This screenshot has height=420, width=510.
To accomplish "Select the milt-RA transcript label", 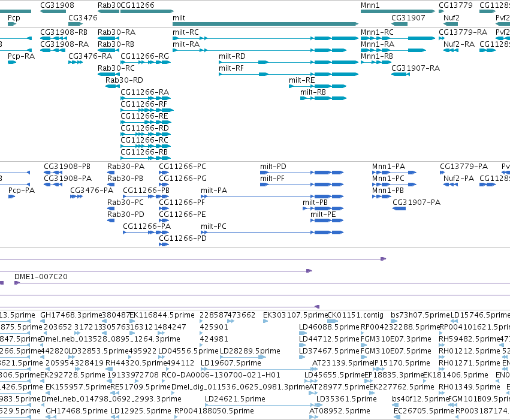I will [186, 44].
